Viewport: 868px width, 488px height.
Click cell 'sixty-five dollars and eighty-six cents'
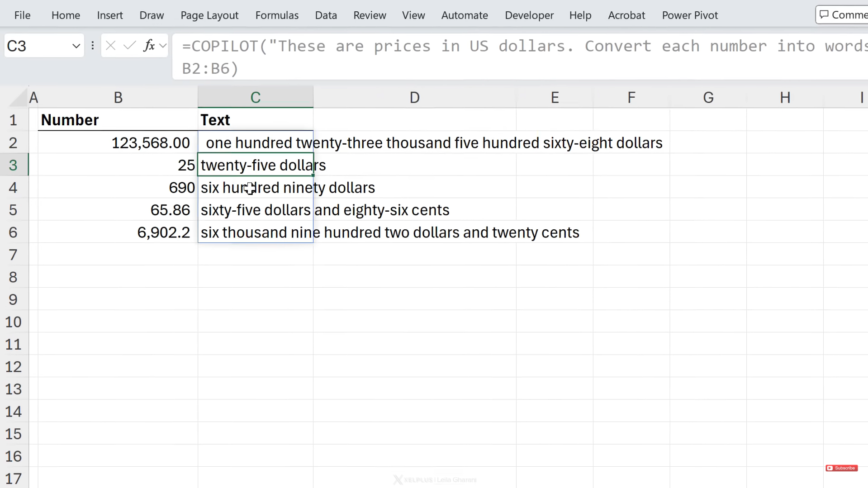256,210
